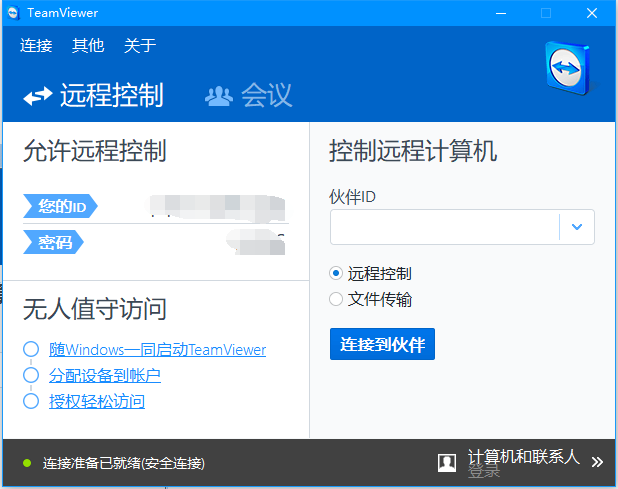Close the TeamViewer window

point(592,13)
